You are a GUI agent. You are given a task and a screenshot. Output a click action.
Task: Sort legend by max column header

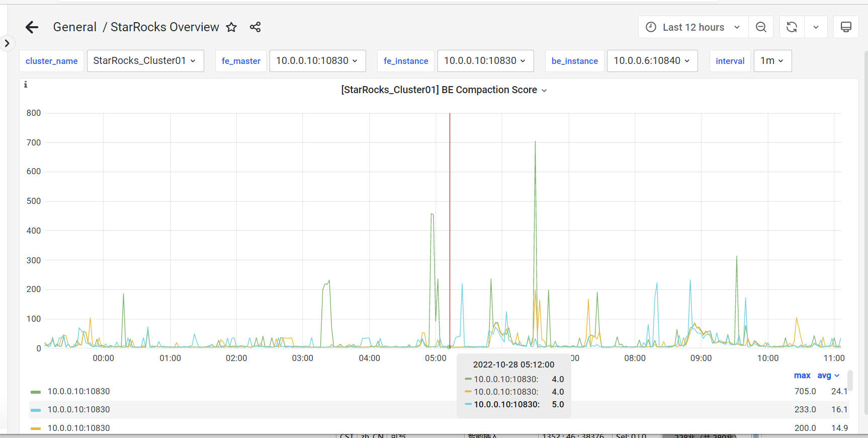coord(802,376)
